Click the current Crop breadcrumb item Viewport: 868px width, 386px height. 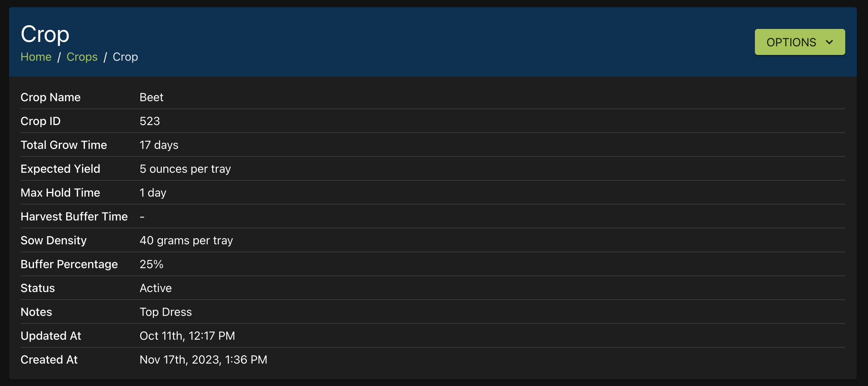(x=125, y=57)
